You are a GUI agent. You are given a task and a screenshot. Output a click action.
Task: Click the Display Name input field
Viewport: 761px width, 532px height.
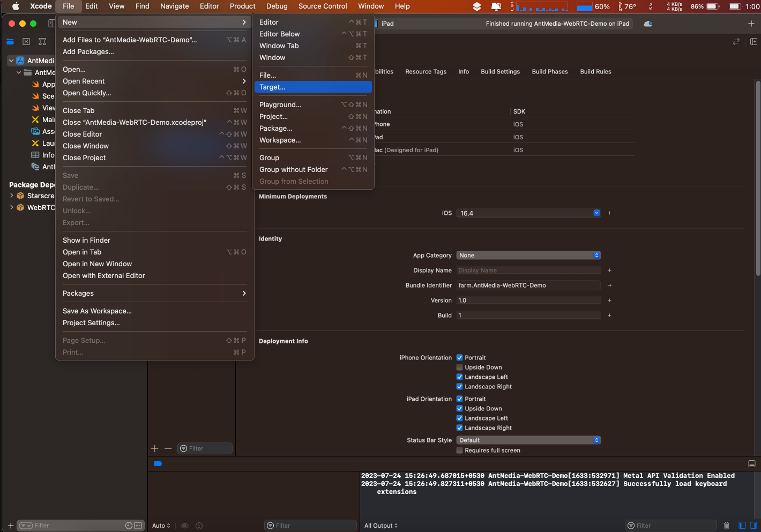coord(528,271)
